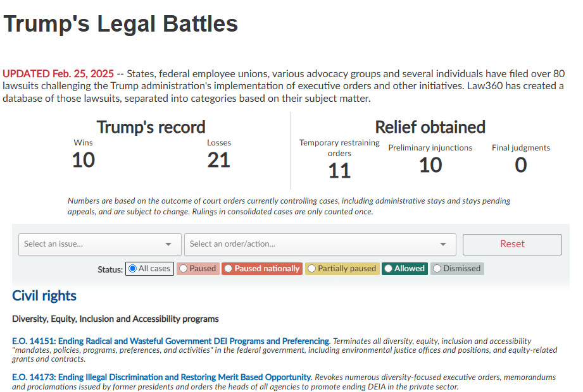Click the 'Numbers are based on the outcome' note
The height and width of the screenshot is (392, 583).
coord(289,206)
